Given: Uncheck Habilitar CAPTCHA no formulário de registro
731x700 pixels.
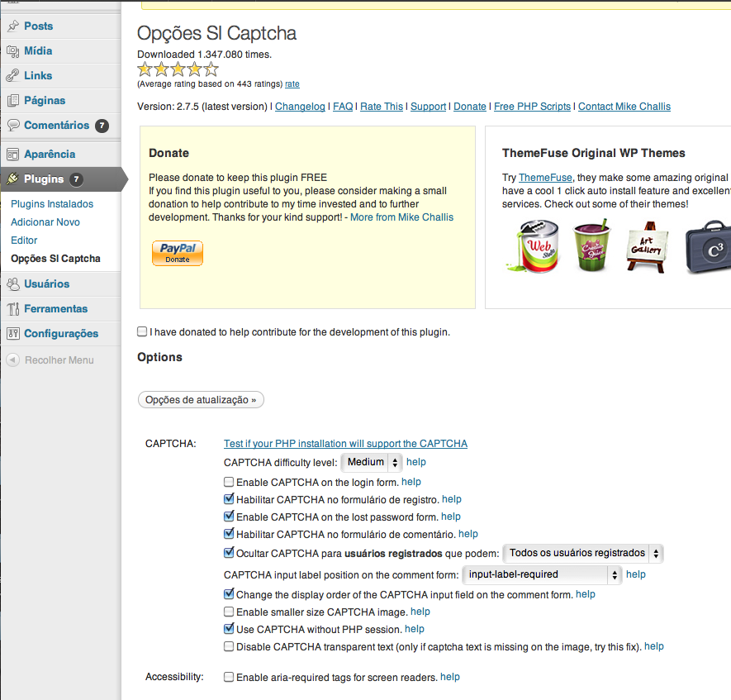Looking at the screenshot, I should pos(229,499).
